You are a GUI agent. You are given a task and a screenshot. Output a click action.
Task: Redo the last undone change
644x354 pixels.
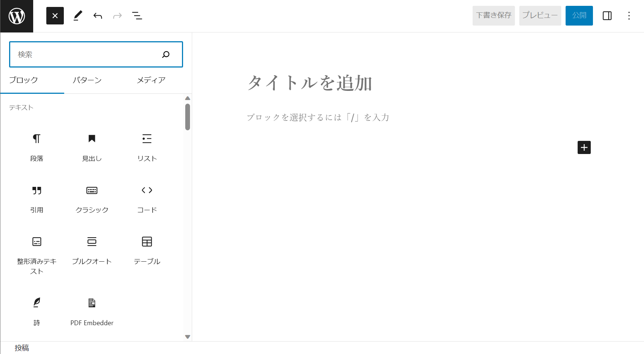117,16
